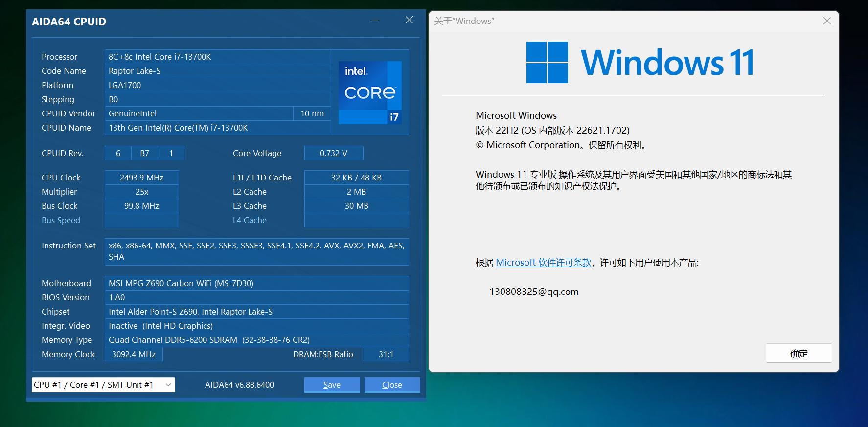Click the DRAM:FSB Ratio 31:1 value
Viewport: 868px width, 427px height.
click(386, 354)
